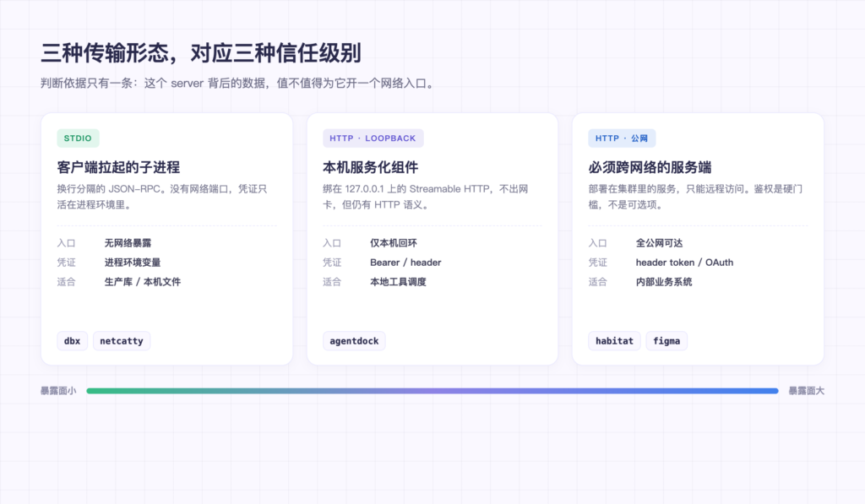865x504 pixels.
Task: Click the heading 本机服务化组件
Action: click(371, 167)
